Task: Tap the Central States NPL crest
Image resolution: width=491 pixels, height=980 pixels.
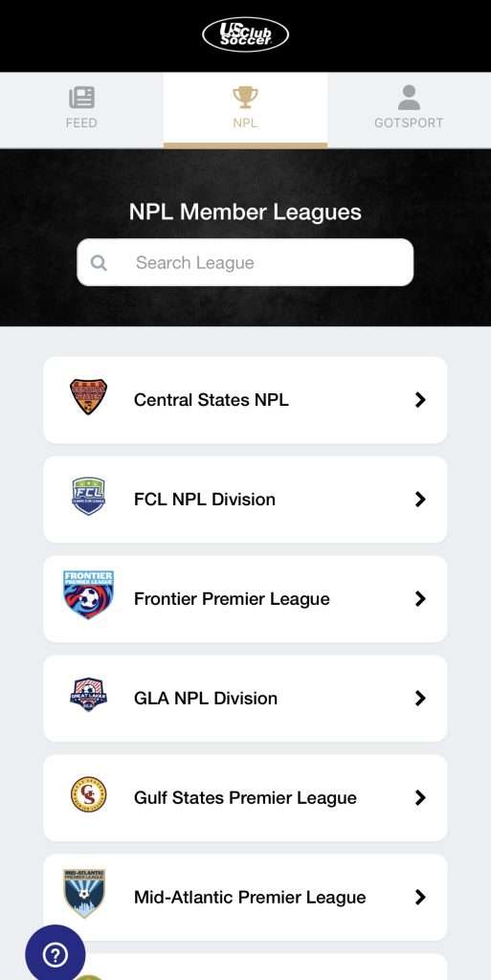Action: 88,397
